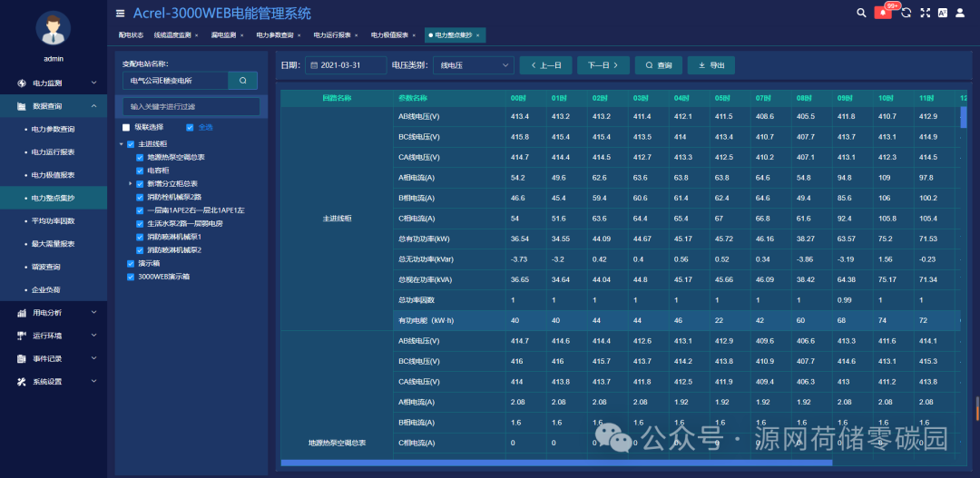This screenshot has height=478, width=980.
Task: Uncheck the 演示箱 checkbox
Action: (131, 264)
